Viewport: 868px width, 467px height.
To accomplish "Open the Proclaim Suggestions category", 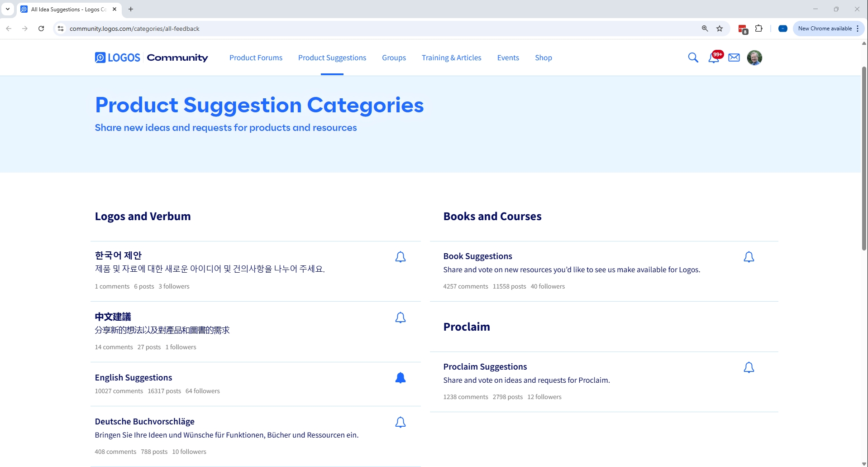I will coord(485,366).
